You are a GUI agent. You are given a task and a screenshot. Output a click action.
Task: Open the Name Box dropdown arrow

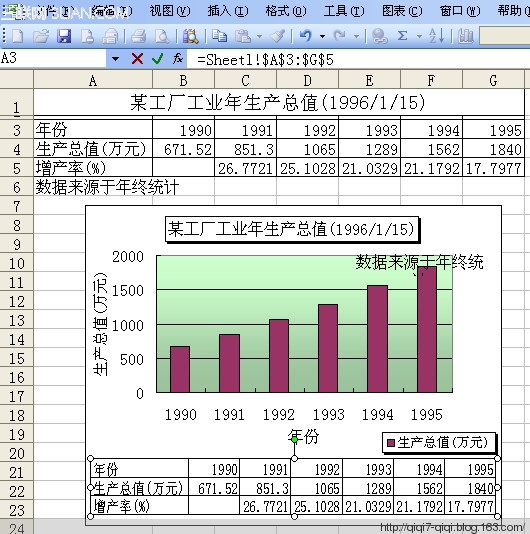point(115,59)
